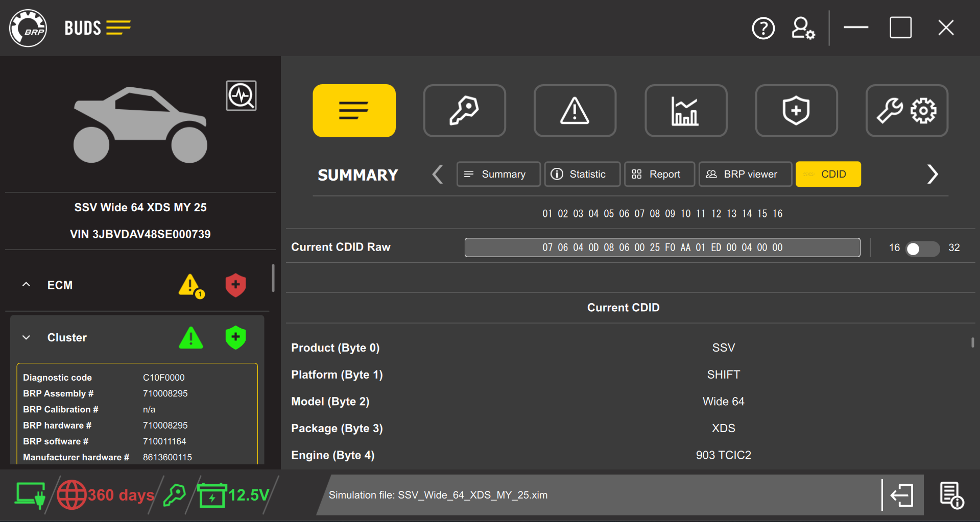Image resolution: width=980 pixels, height=522 pixels.
Task: Open Help via the question mark icon
Action: tap(763, 28)
